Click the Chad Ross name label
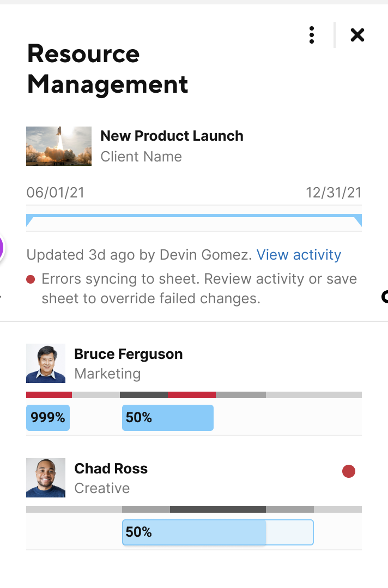This screenshot has width=388, height=588. (x=111, y=469)
